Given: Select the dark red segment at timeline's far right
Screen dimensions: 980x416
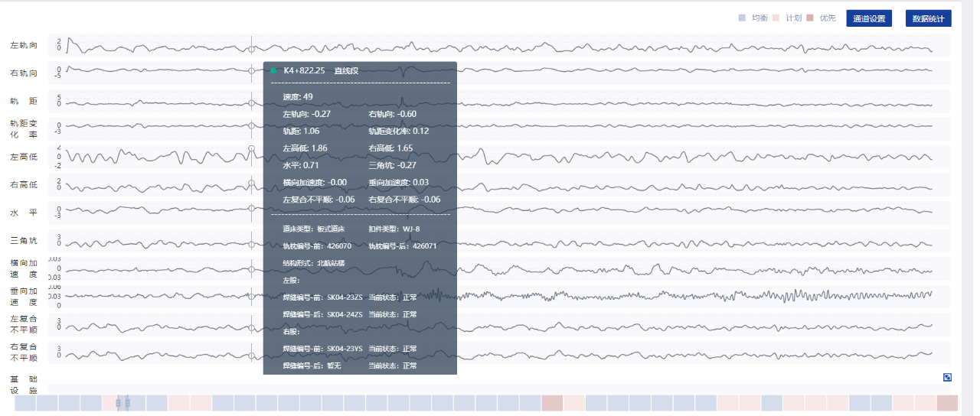Looking at the screenshot, I should (x=947, y=403).
